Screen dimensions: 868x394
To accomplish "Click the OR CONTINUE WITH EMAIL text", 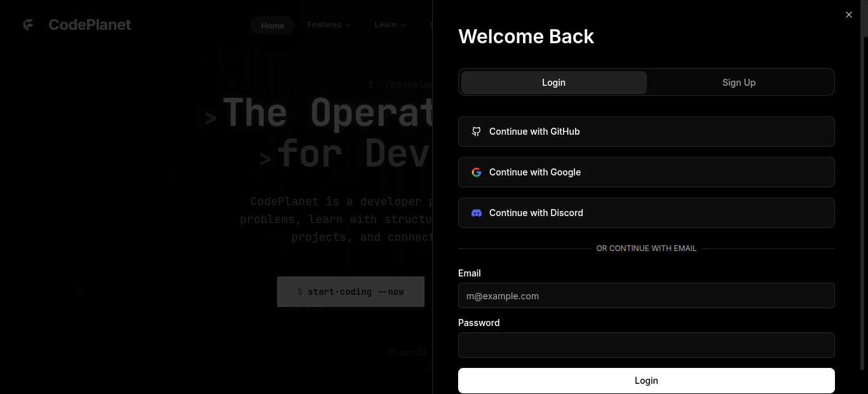I will pos(646,248).
